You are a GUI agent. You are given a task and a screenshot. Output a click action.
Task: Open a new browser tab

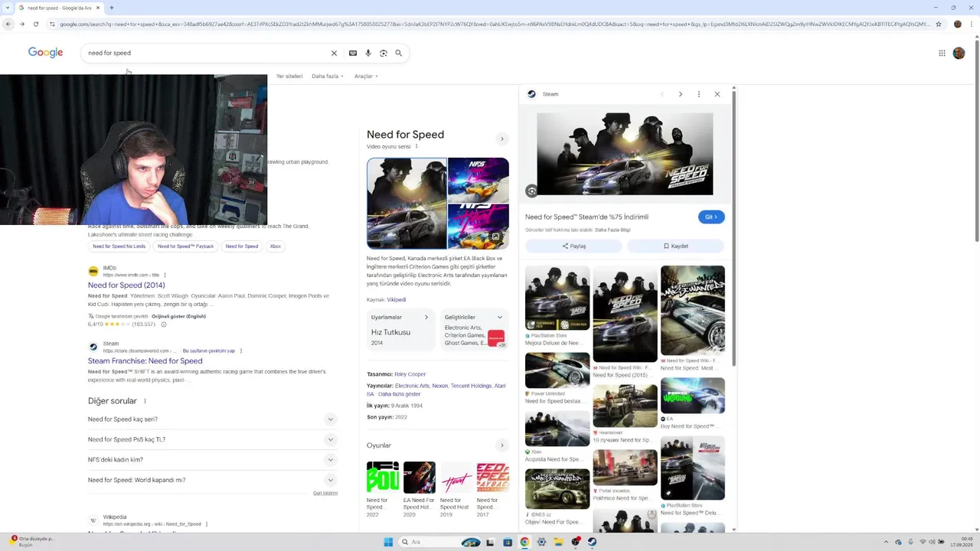click(x=112, y=8)
